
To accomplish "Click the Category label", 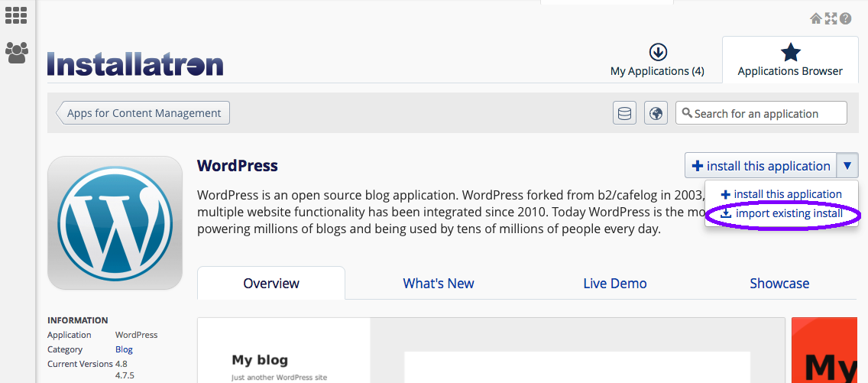I will [65, 349].
